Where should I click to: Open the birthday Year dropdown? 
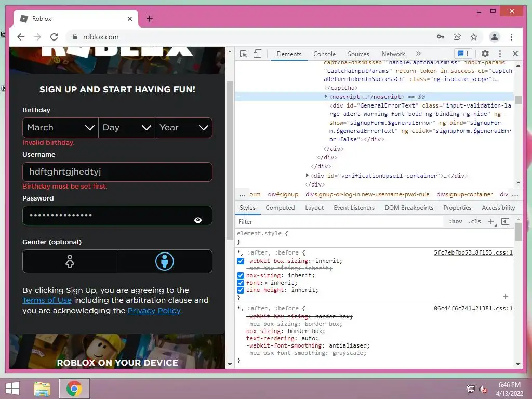click(183, 128)
